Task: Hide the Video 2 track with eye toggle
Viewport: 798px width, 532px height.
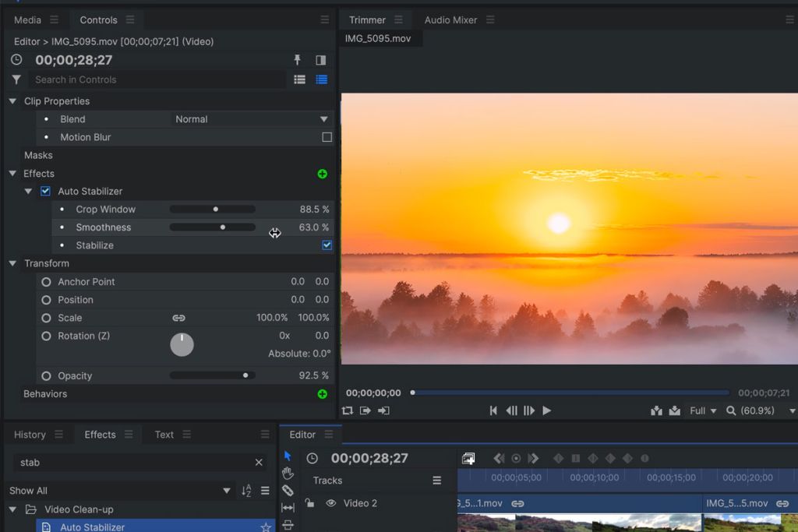Action: (x=331, y=503)
